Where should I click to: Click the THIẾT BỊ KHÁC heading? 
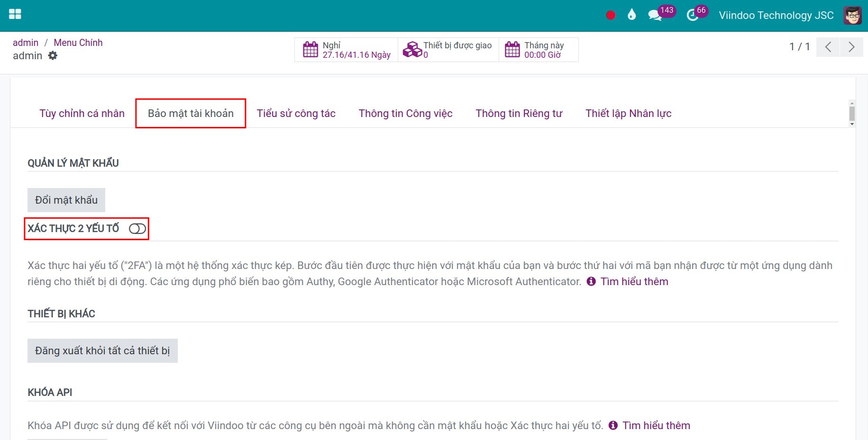61,314
